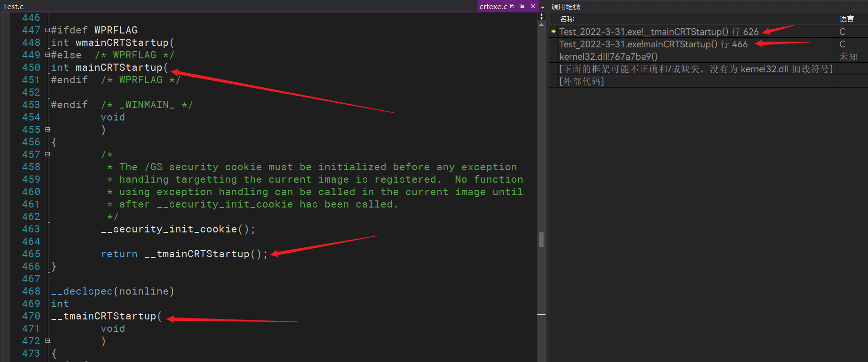Collapse the comment block at line 457

[x=47, y=154]
